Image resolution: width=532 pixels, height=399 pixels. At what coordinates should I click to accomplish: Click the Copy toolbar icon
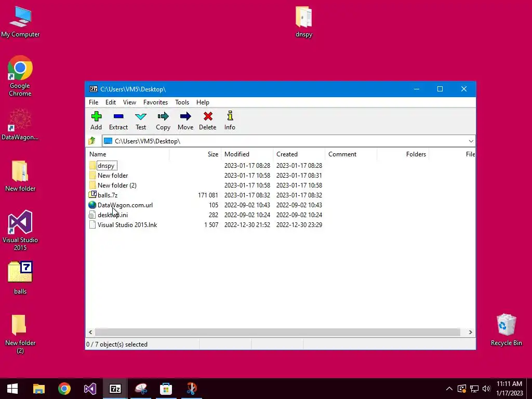(x=163, y=117)
